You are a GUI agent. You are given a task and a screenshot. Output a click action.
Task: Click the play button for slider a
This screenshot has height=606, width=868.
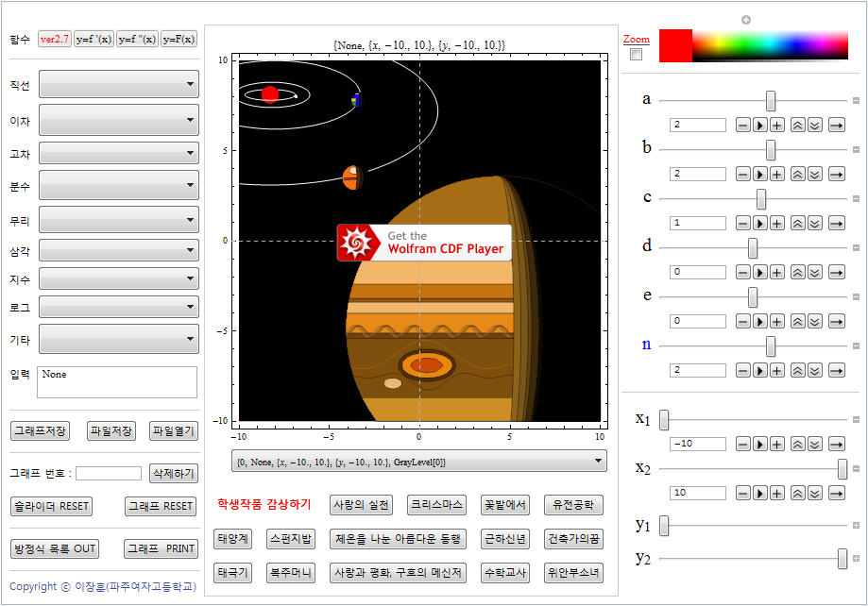click(x=760, y=126)
